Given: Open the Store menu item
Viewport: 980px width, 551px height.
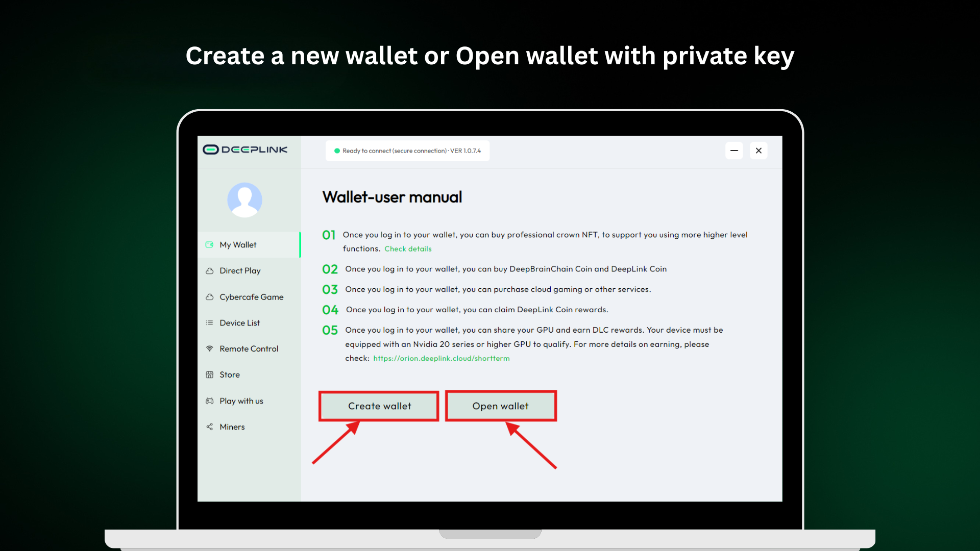Looking at the screenshot, I should [249, 375].
